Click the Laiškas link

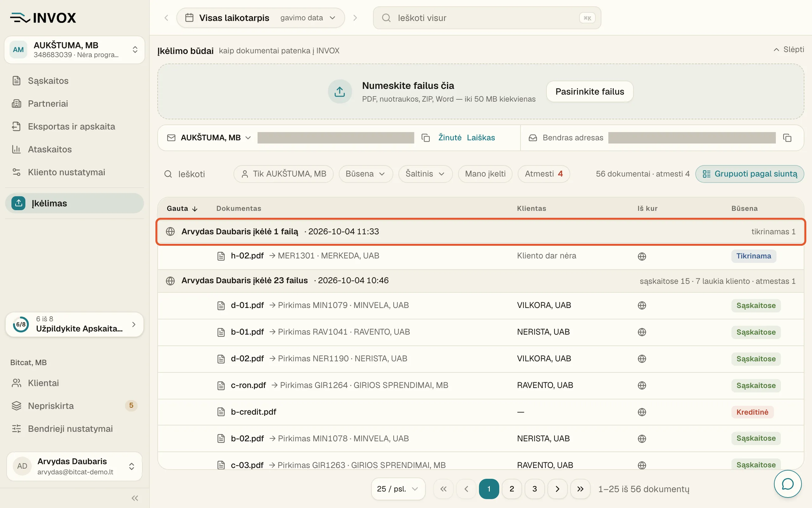pyautogui.click(x=481, y=138)
